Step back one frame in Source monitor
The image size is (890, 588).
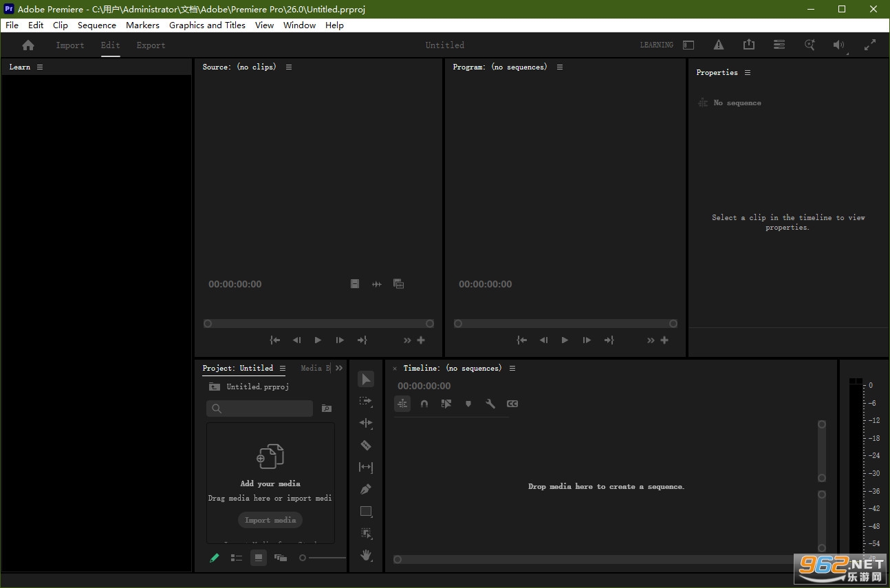tap(296, 340)
